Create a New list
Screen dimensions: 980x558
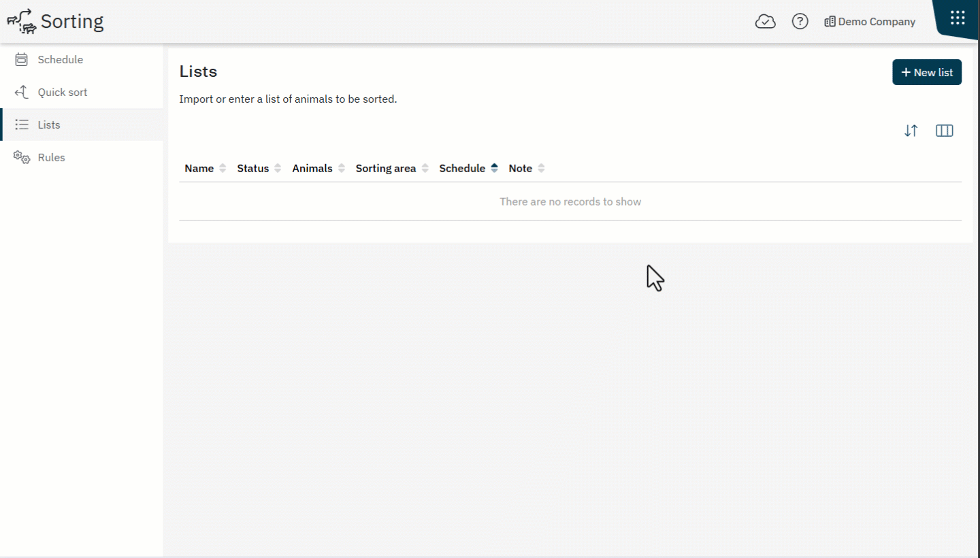[927, 72]
